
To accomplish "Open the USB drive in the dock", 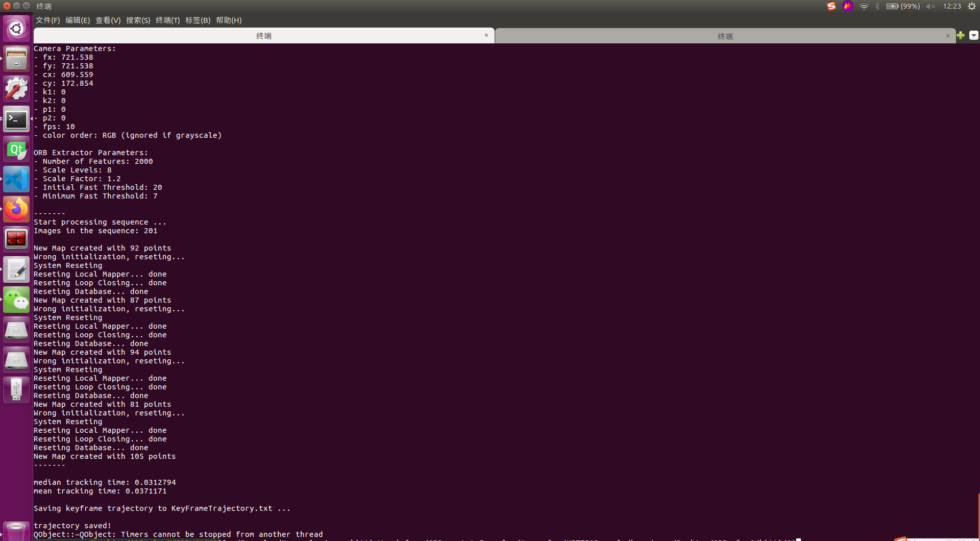I will coord(16,390).
